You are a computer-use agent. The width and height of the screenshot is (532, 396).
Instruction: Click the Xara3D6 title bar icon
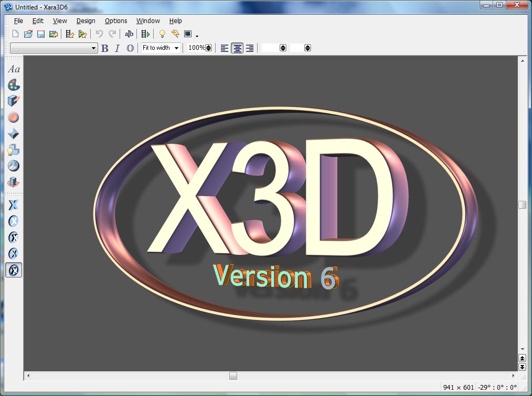8,7
